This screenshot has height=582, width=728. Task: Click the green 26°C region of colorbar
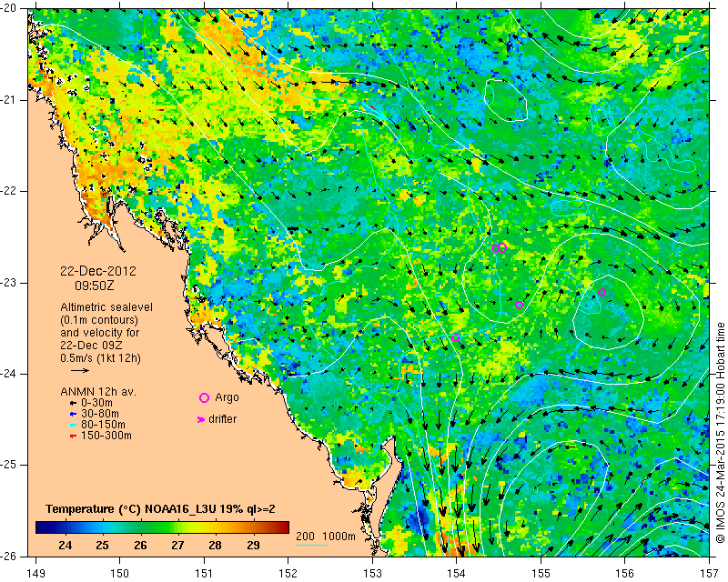tap(141, 527)
